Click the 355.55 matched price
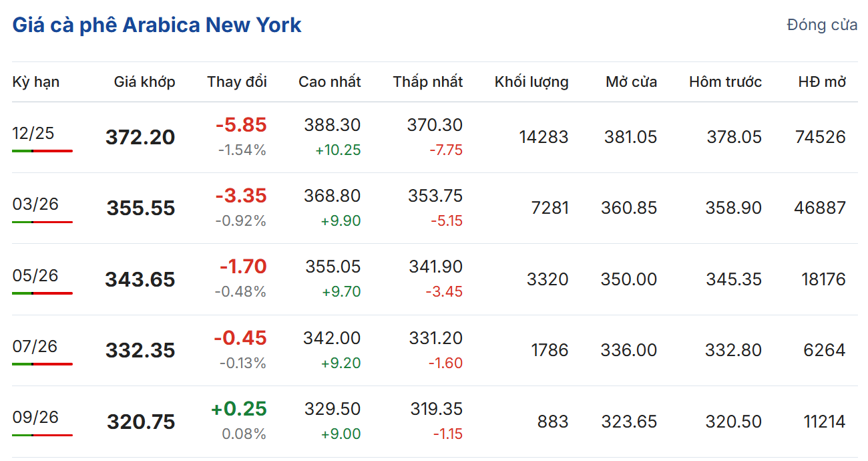 (141, 208)
